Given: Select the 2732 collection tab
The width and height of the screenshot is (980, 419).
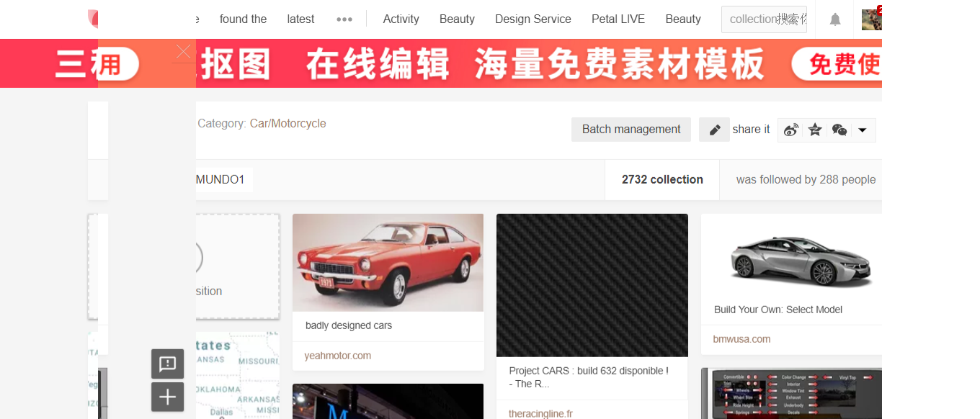Looking at the screenshot, I should pyautogui.click(x=661, y=180).
